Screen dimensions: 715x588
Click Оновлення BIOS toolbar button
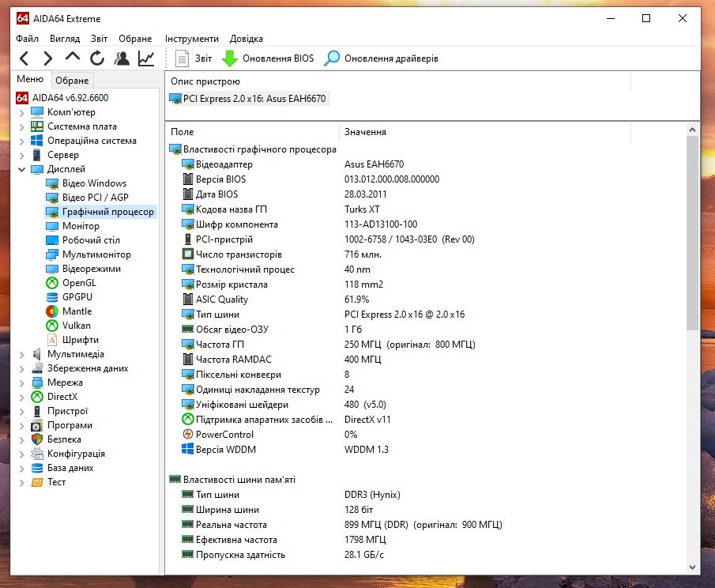click(x=268, y=58)
